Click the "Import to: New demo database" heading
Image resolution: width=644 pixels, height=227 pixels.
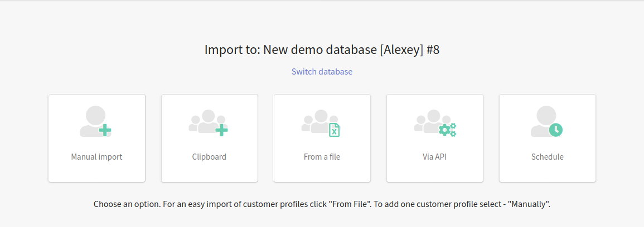[x=322, y=50]
